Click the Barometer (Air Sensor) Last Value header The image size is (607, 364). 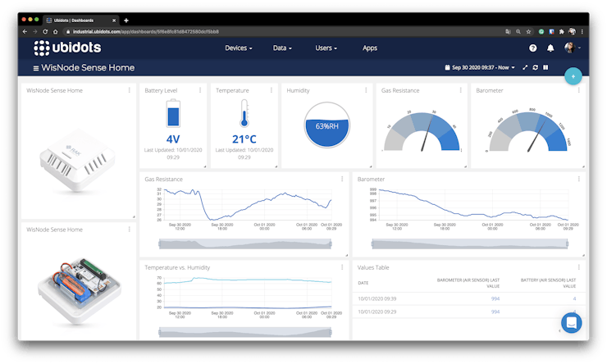pyautogui.click(x=468, y=283)
